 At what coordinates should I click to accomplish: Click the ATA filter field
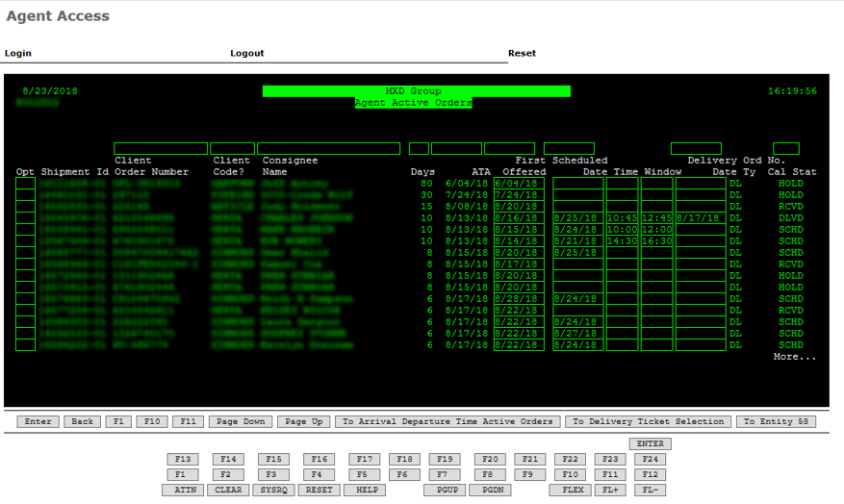click(x=456, y=149)
